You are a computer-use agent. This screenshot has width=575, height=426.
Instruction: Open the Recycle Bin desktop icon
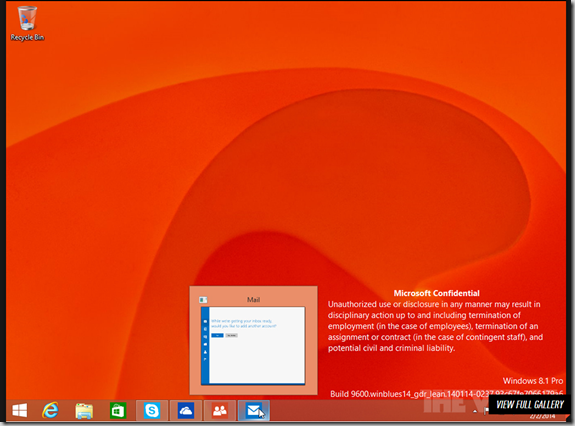pyautogui.click(x=27, y=23)
